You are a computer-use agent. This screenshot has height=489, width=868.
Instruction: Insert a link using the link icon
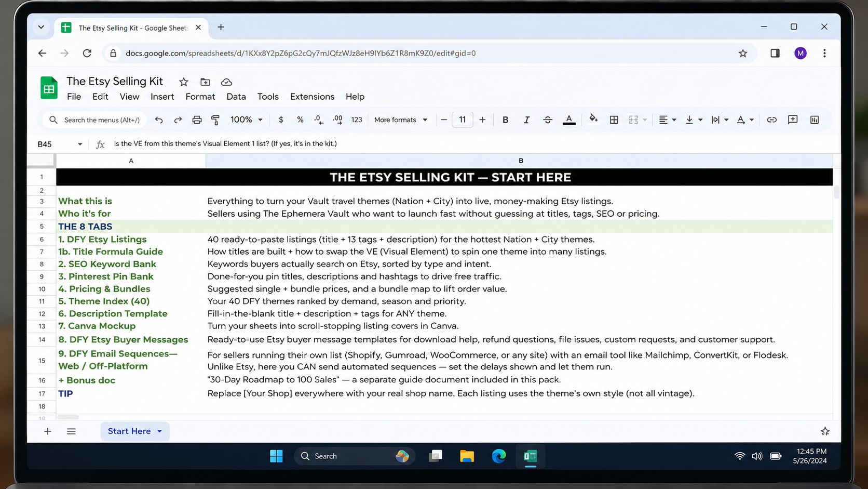[x=771, y=120]
